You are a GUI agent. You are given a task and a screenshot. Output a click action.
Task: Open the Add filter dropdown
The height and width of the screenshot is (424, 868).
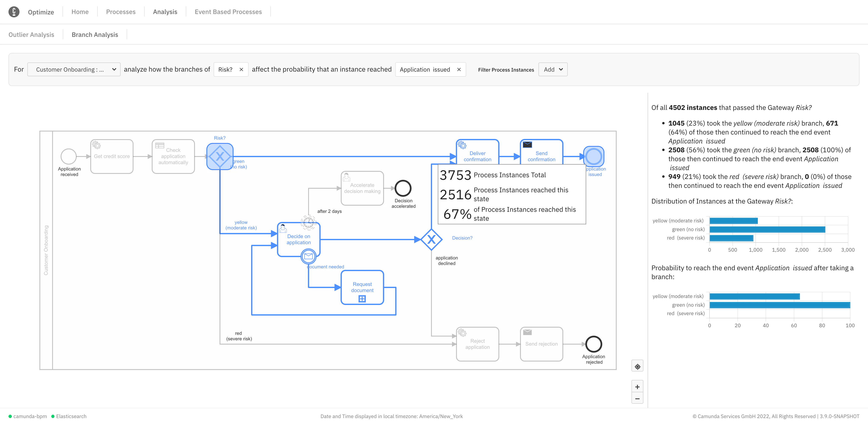(553, 69)
